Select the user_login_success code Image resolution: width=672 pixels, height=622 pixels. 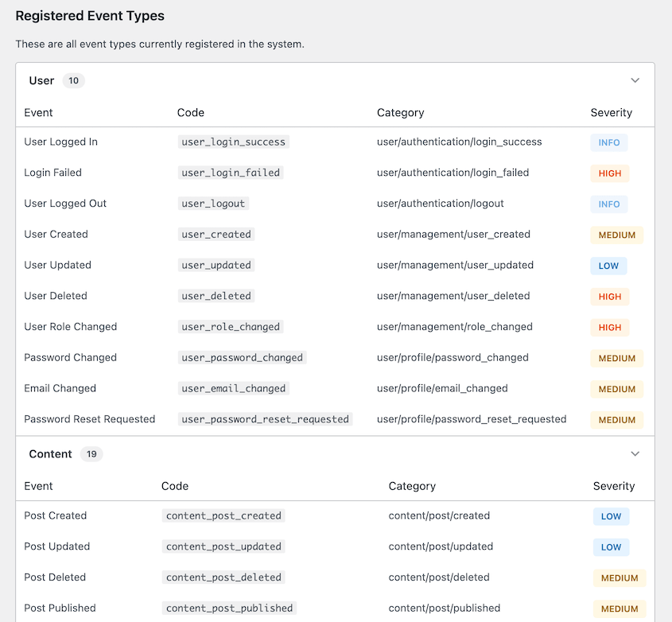pyautogui.click(x=233, y=142)
